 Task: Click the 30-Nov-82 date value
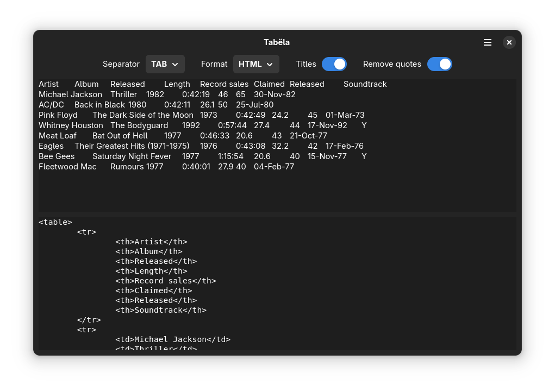(x=275, y=94)
